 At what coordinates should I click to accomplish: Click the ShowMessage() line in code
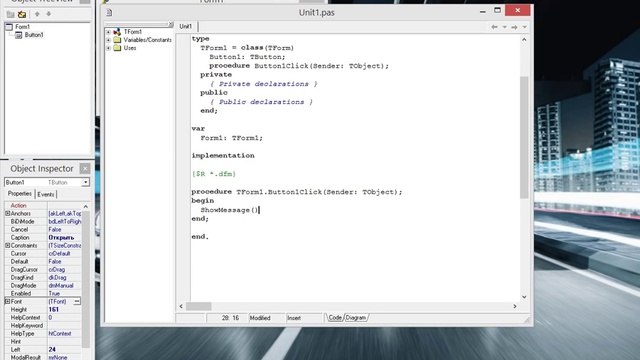[x=230, y=210]
